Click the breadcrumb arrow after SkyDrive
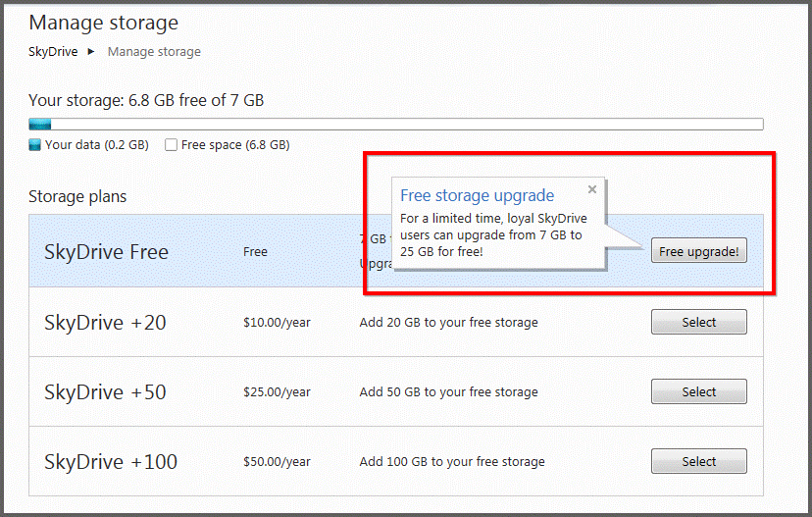The height and width of the screenshot is (517, 812). 91,51
